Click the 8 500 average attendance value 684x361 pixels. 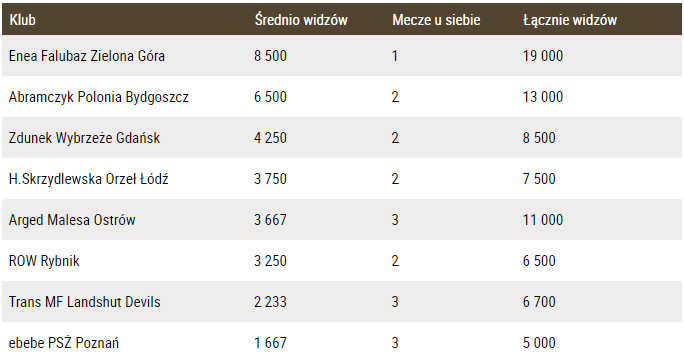point(270,56)
